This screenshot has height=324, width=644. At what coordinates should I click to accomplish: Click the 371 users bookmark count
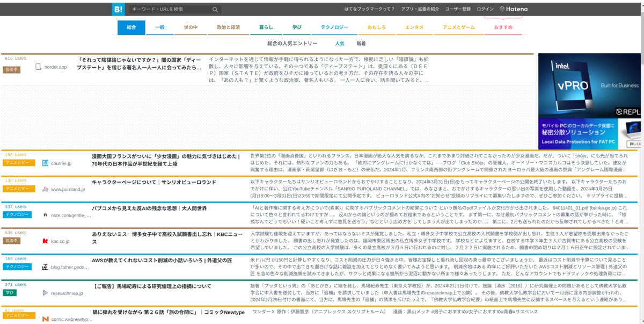[x=16, y=284]
